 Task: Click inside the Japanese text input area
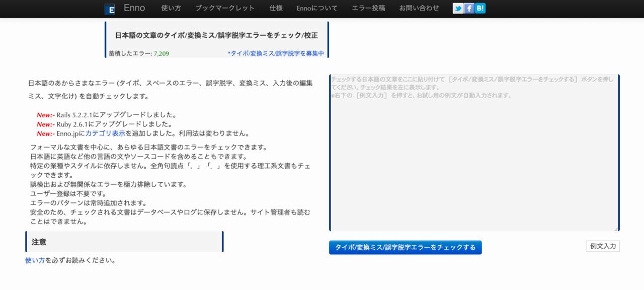474,153
